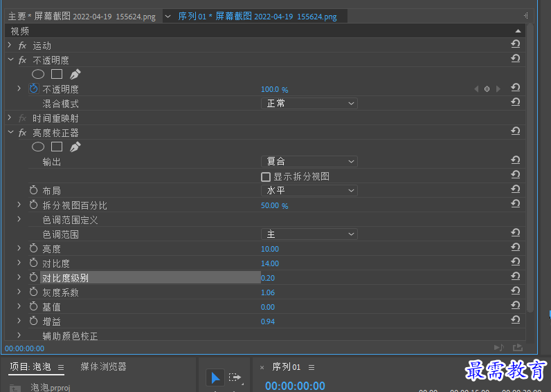551x392 pixels.
Task: Reset the 运动 effect
Action: point(516,44)
